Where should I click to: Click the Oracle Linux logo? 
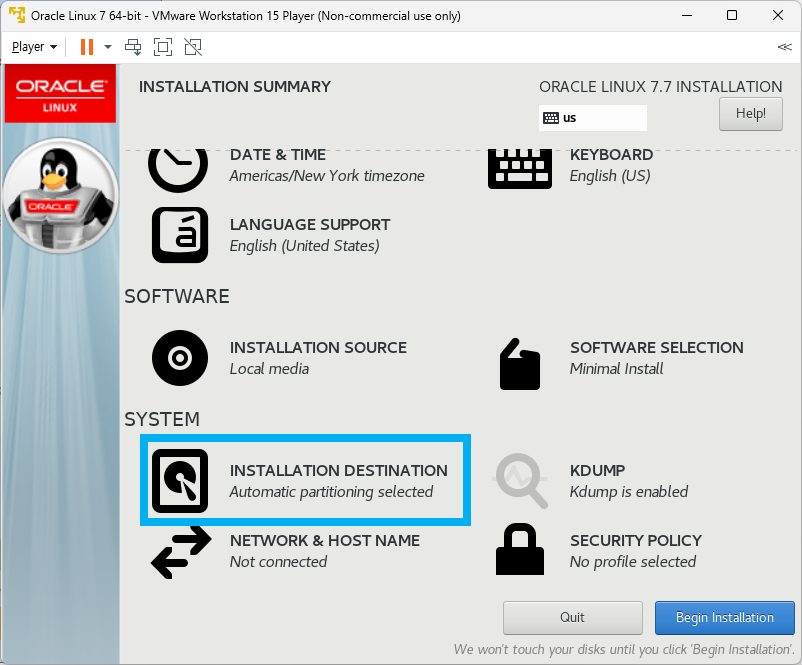[60, 94]
